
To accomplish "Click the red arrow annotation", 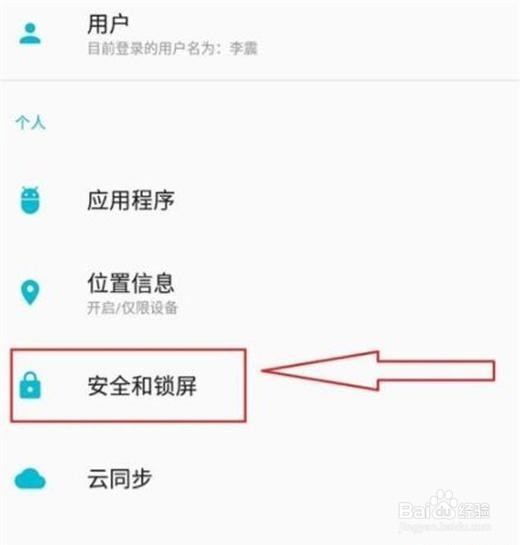I will tap(378, 371).
